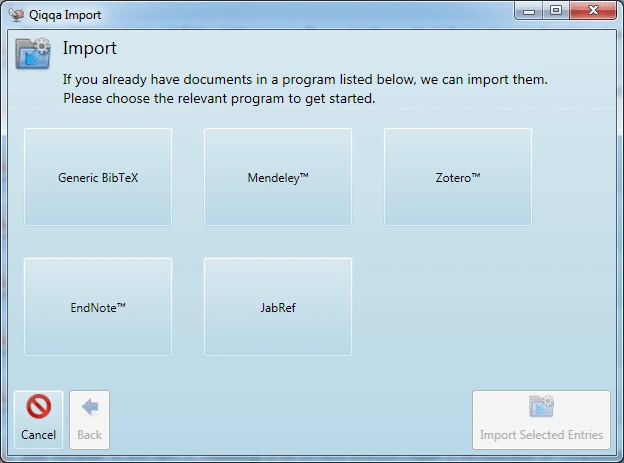Screen dimensions: 624x463
Task: Click the 'Back' text label
Action: [x=89, y=435]
